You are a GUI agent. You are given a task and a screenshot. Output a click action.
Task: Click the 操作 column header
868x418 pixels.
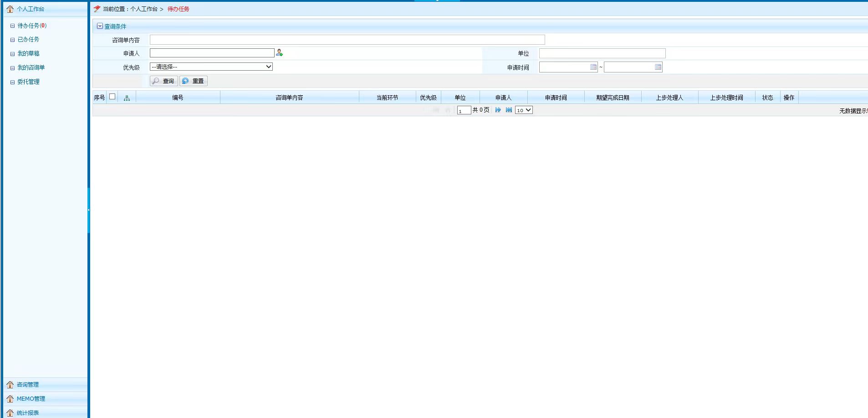tap(789, 98)
